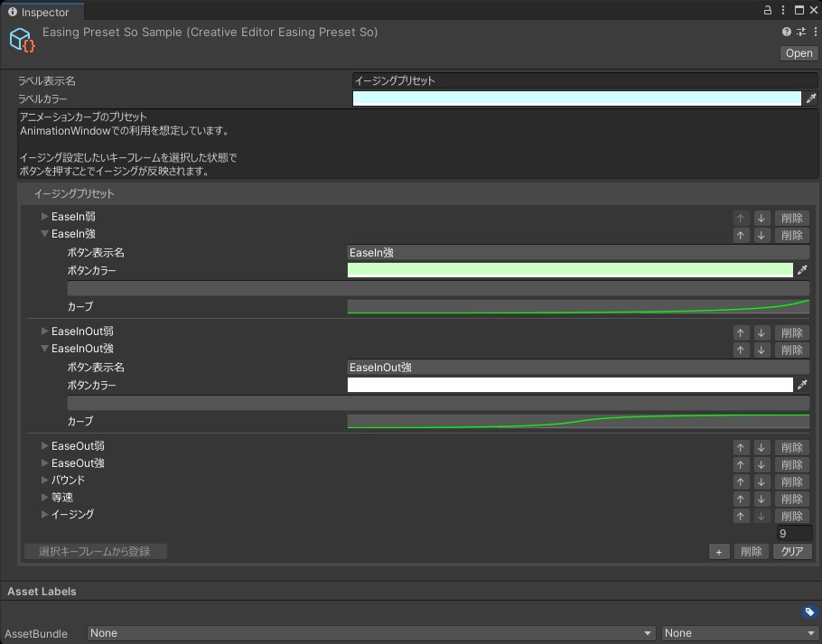Click the ScriptableObject cube icon
Screen dimensions: 822x644
(20, 40)
